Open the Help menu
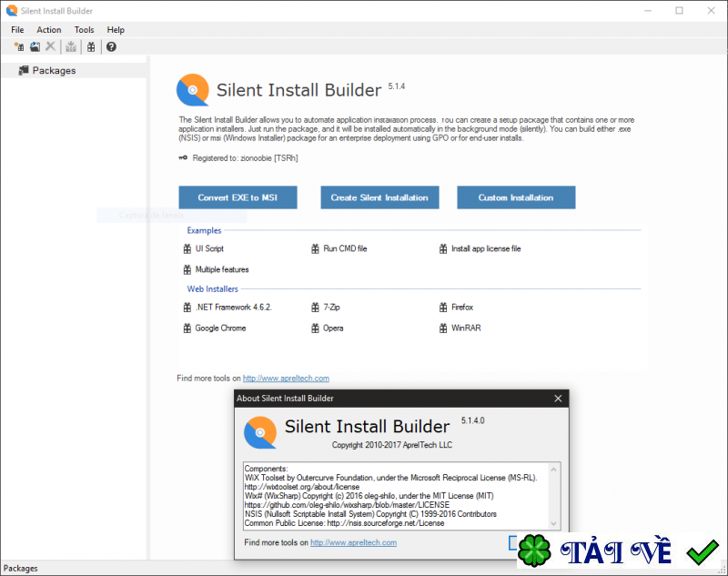 point(116,30)
